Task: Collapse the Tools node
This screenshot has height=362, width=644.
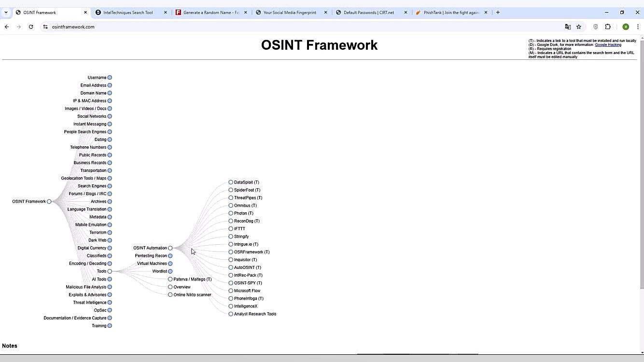Action: coord(110,271)
